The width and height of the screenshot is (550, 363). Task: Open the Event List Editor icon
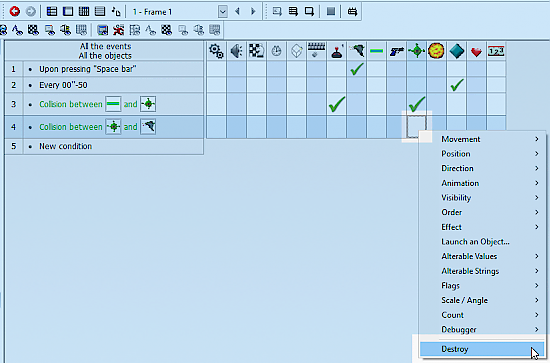point(100,12)
